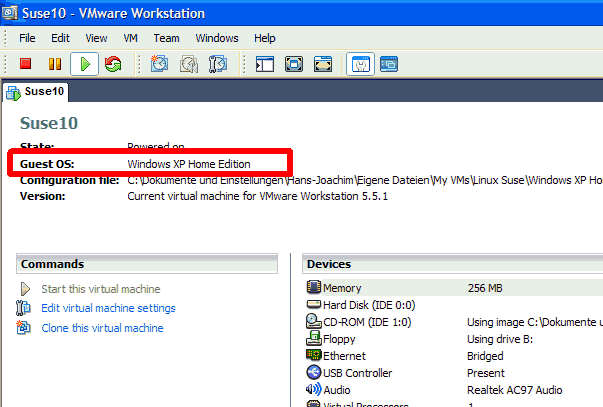Open the Team menu

click(x=167, y=38)
